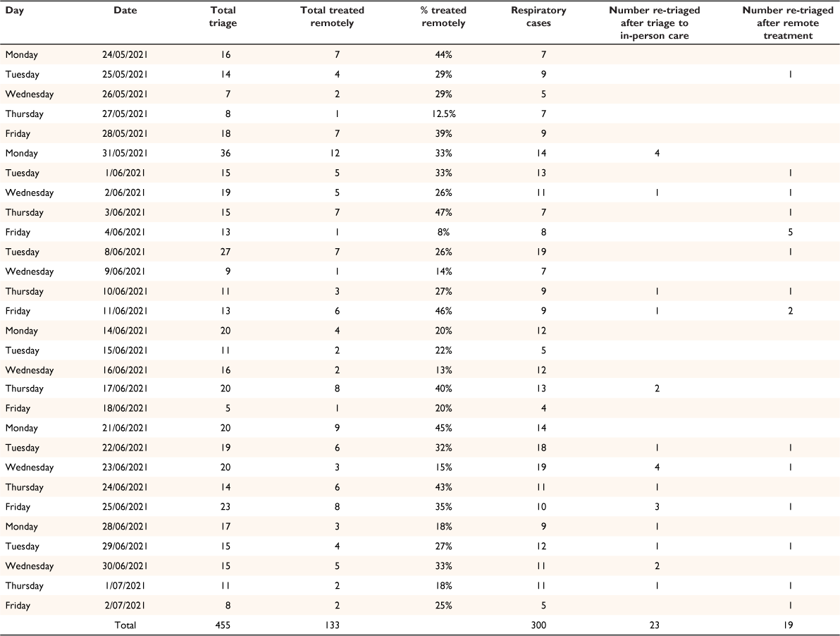This screenshot has width=840, height=636.
Task: Click the 32% value for 22/06/2021
Action: (443, 448)
